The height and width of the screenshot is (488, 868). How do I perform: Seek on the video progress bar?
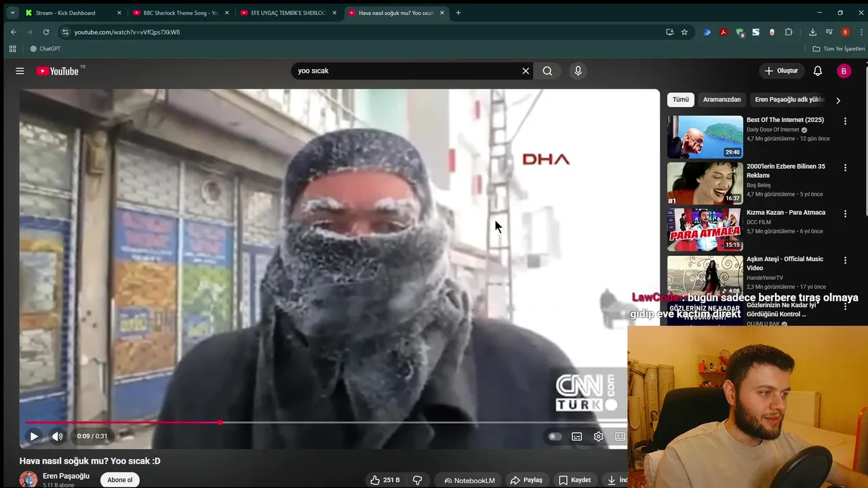pyautogui.click(x=326, y=422)
